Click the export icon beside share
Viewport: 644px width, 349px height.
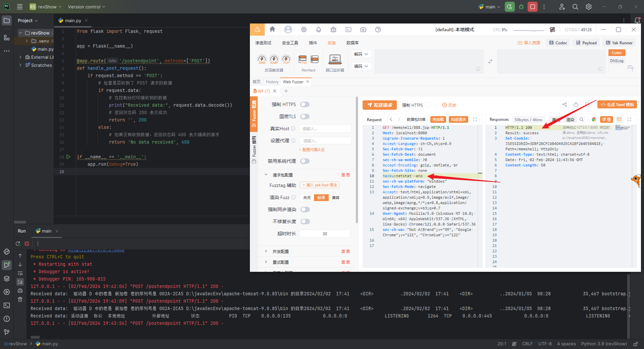576,105
